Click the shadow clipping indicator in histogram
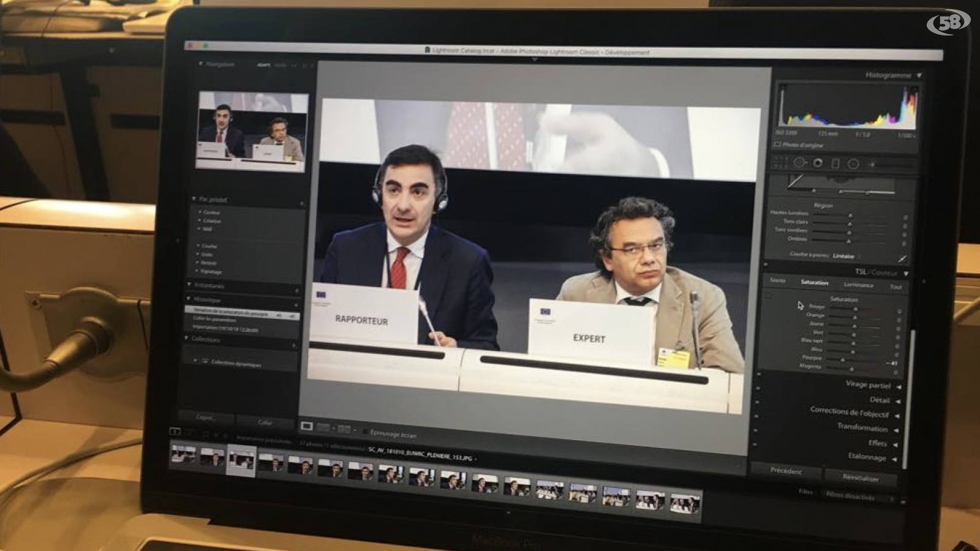 point(782,88)
